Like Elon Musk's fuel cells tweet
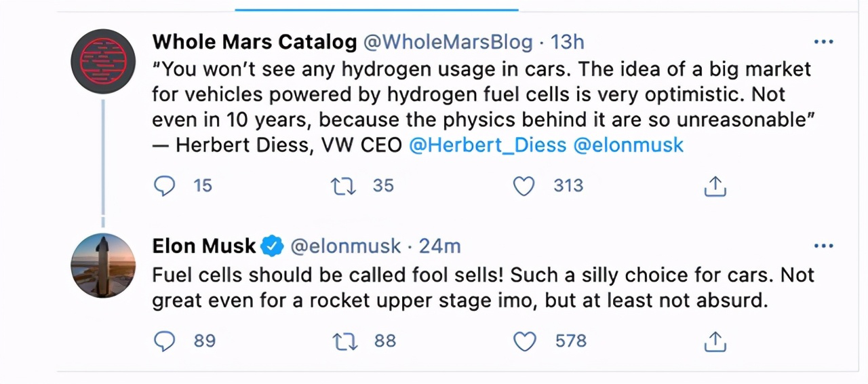 (x=524, y=341)
